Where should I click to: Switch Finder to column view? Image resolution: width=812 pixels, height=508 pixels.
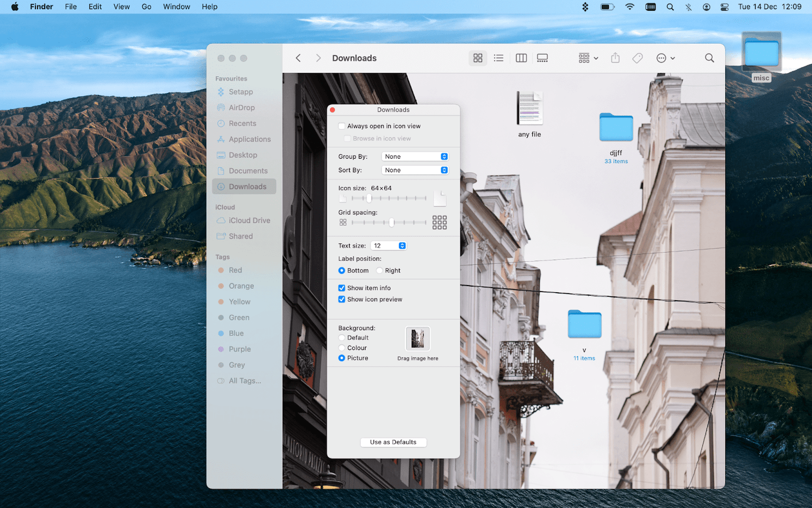tap(520, 58)
